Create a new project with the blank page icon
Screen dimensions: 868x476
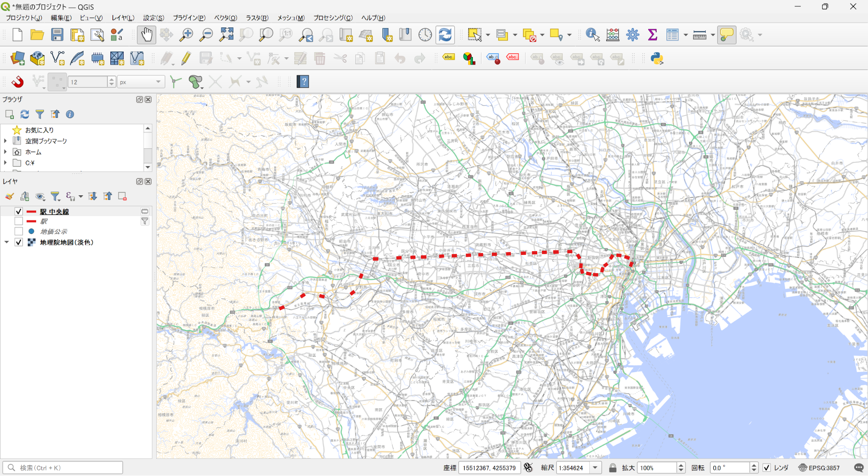[17, 35]
